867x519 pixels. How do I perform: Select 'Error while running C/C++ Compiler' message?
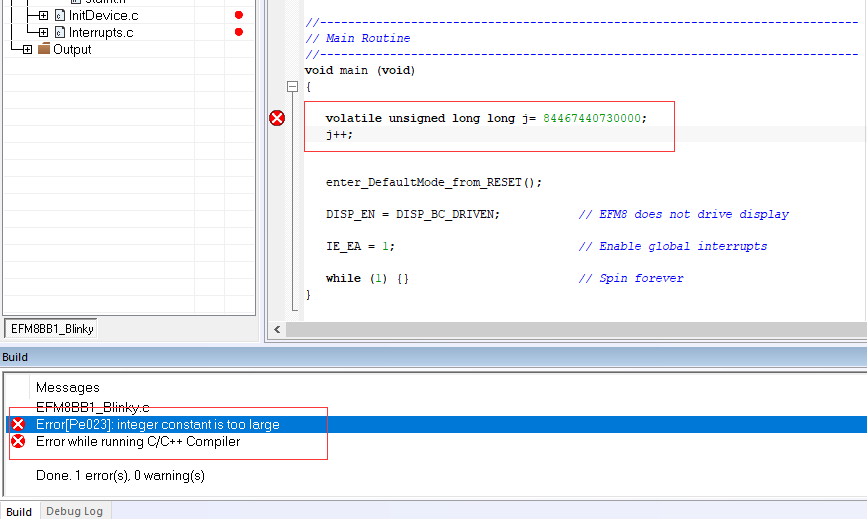point(137,442)
